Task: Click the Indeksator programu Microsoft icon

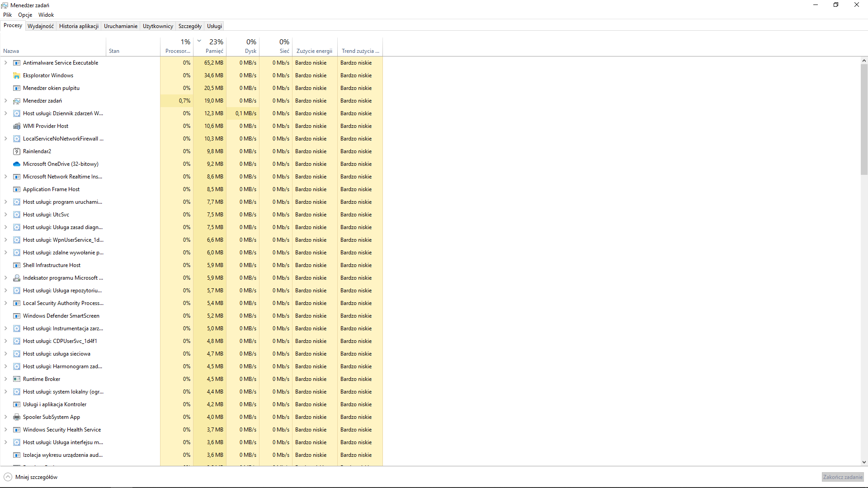Action: click(x=17, y=278)
